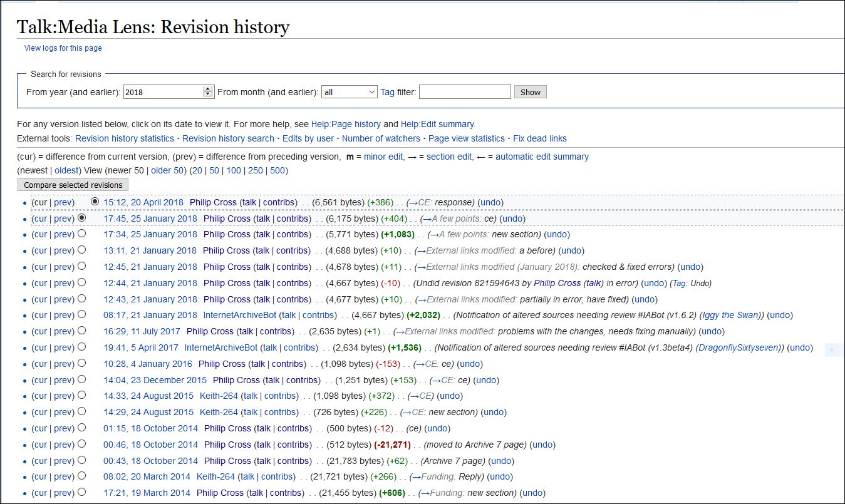Open the 15:12, 20 April 2018 revision
Image resolution: width=845 pixels, height=504 pixels.
coord(143,202)
